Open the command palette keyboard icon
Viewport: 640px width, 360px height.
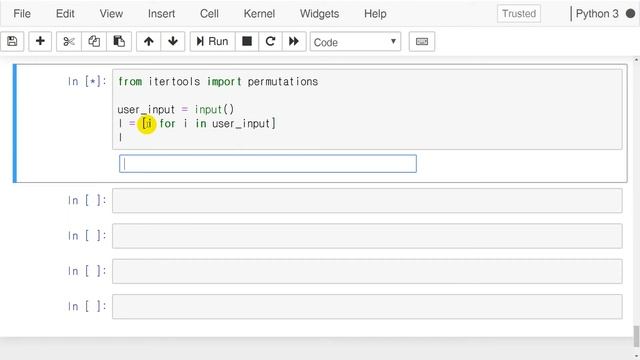point(422,41)
